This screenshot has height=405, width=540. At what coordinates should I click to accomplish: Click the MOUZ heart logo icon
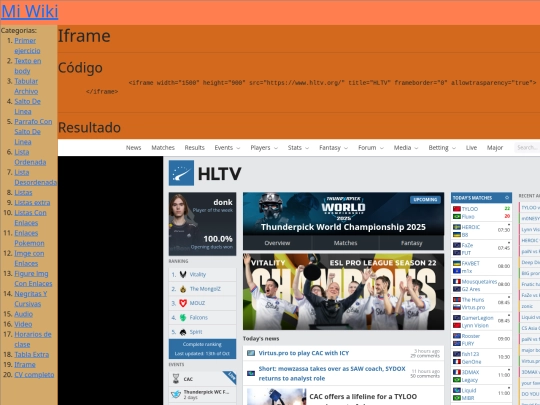click(x=183, y=303)
